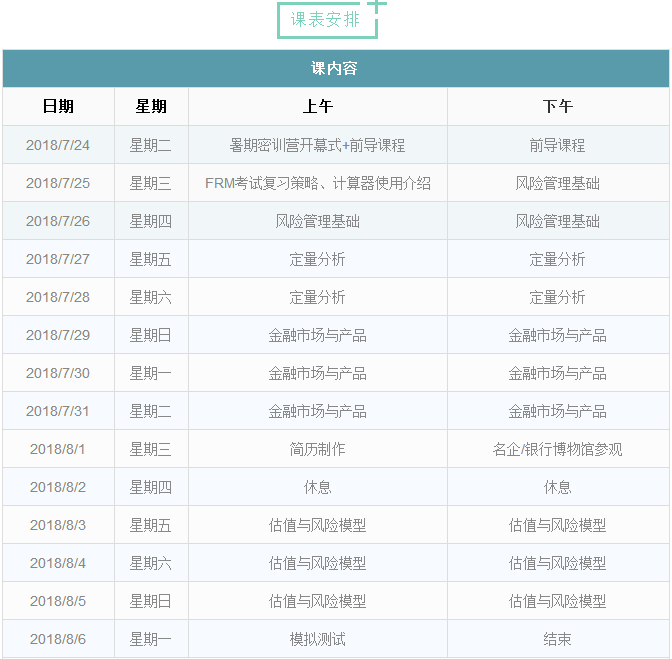This screenshot has height=659, width=672.
Task: Click the date cell 2018/8/2
Action: [58, 487]
